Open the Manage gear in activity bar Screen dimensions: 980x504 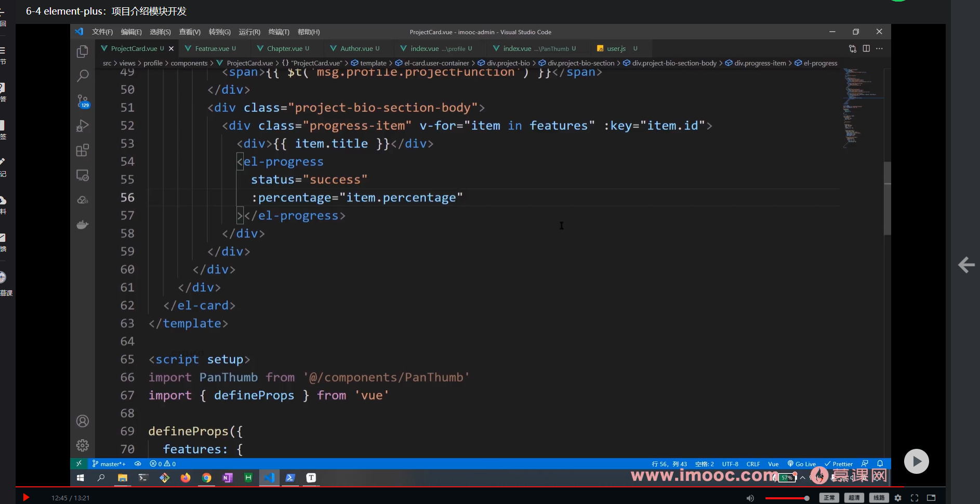[82, 445]
